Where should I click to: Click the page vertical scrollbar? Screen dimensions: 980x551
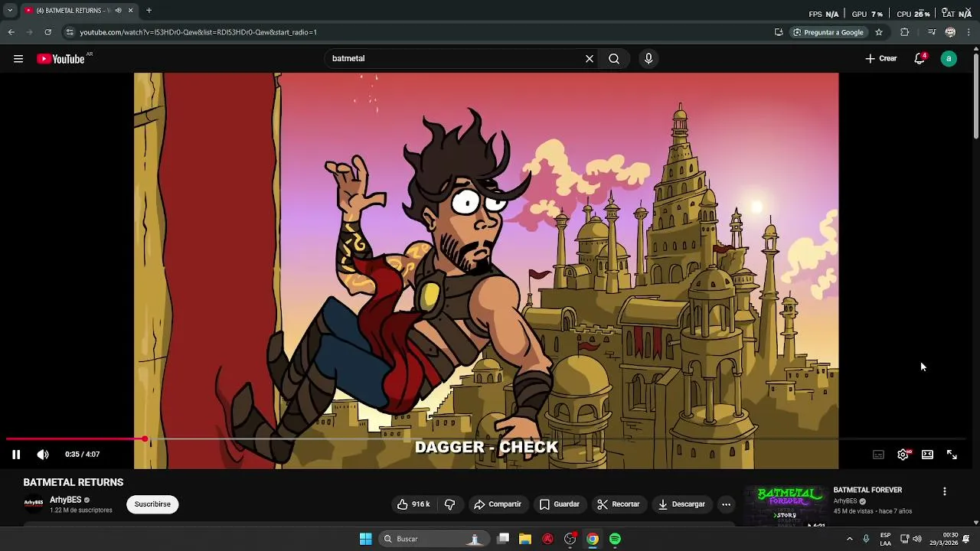point(975,96)
